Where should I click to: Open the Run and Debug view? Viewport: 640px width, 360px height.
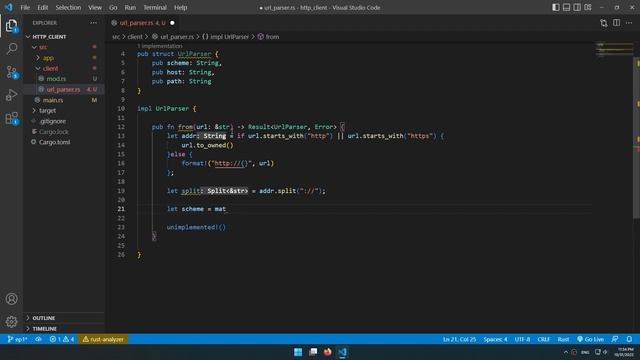[11, 95]
